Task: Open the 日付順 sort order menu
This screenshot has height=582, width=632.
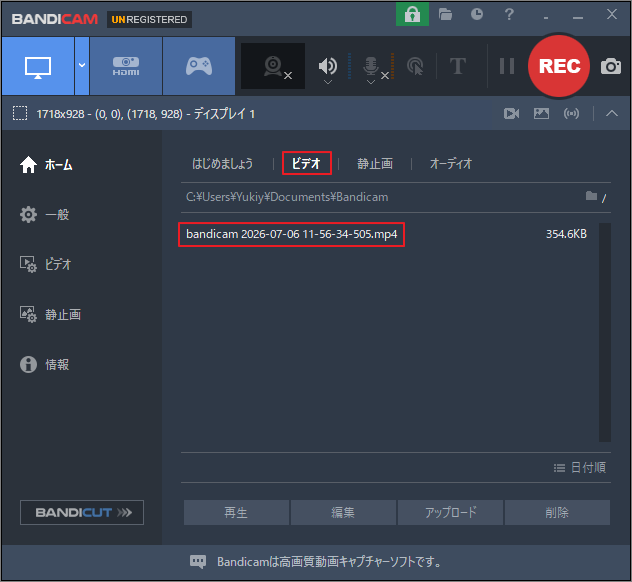Action: (580, 468)
